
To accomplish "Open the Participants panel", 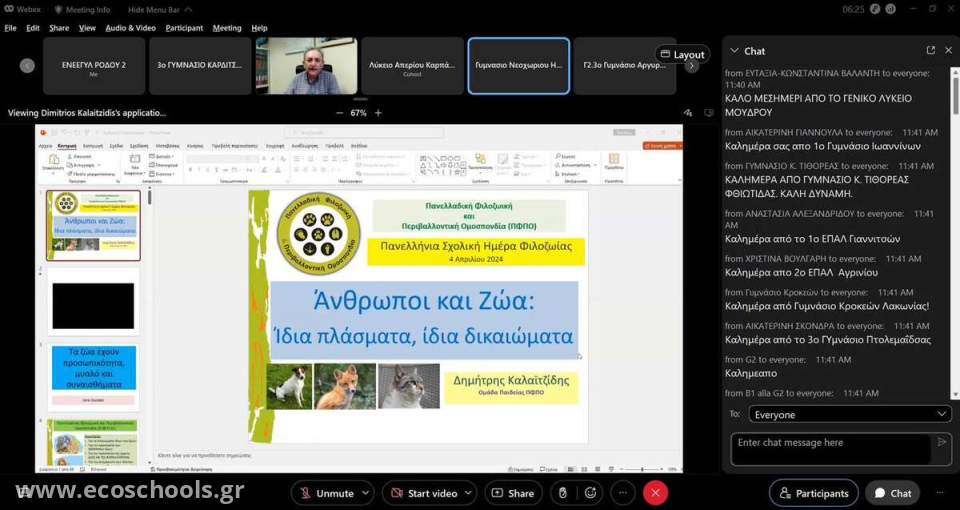I will 814,493.
